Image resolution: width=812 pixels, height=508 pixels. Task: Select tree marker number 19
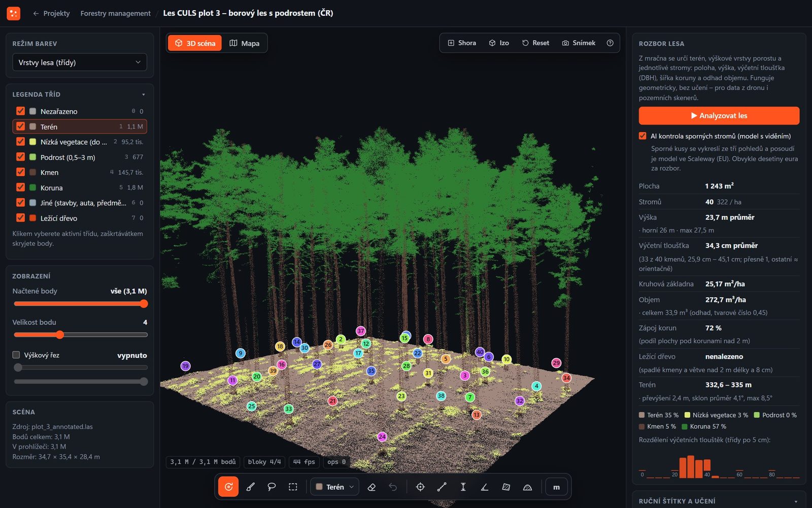click(x=185, y=366)
